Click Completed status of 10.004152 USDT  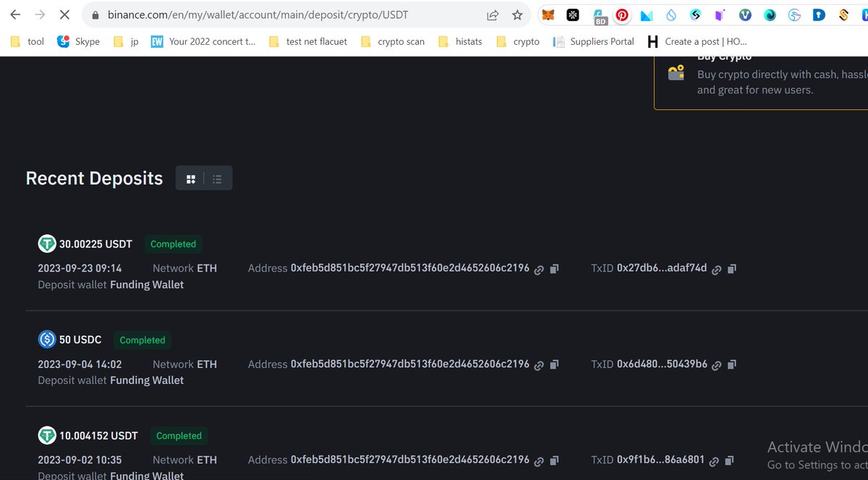pos(179,435)
